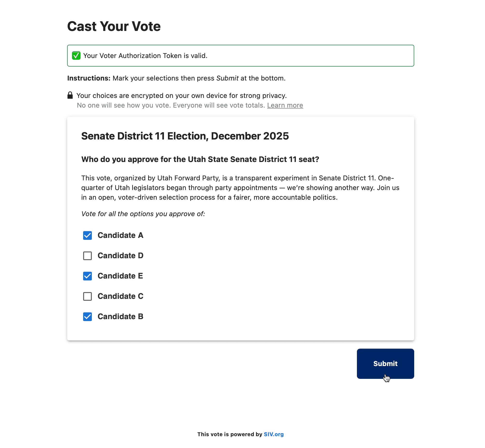Image resolution: width=485 pixels, height=448 pixels.
Task: Click the green valid token checkmark icon
Action: point(76,55)
